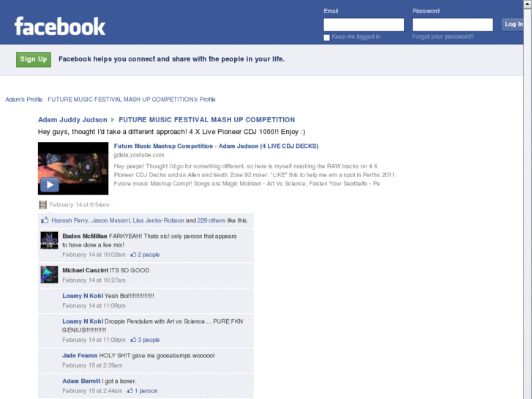This screenshot has height=399, width=532.
Task: Click the film strip icon beside February 14
Action: [42, 205]
